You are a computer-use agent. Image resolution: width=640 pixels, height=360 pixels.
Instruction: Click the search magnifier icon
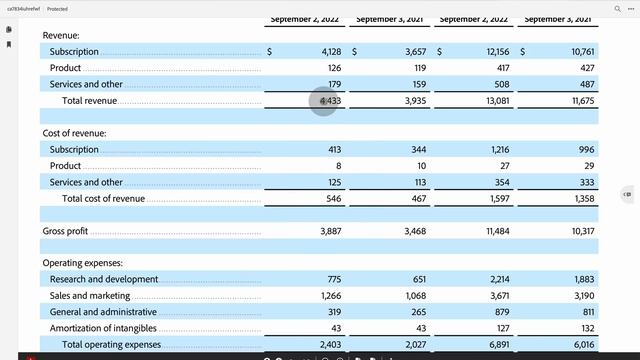click(x=618, y=9)
